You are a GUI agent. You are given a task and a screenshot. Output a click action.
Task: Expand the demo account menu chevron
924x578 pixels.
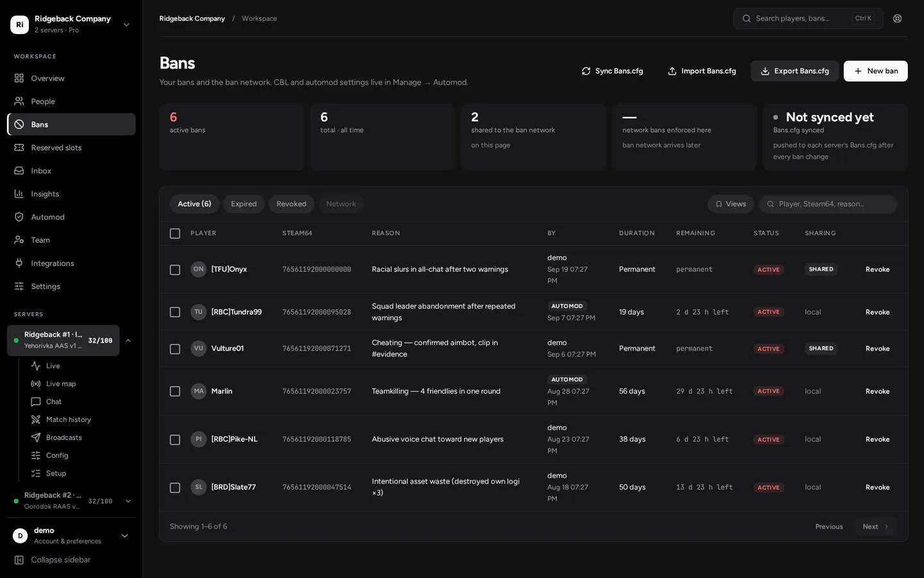tap(124, 536)
